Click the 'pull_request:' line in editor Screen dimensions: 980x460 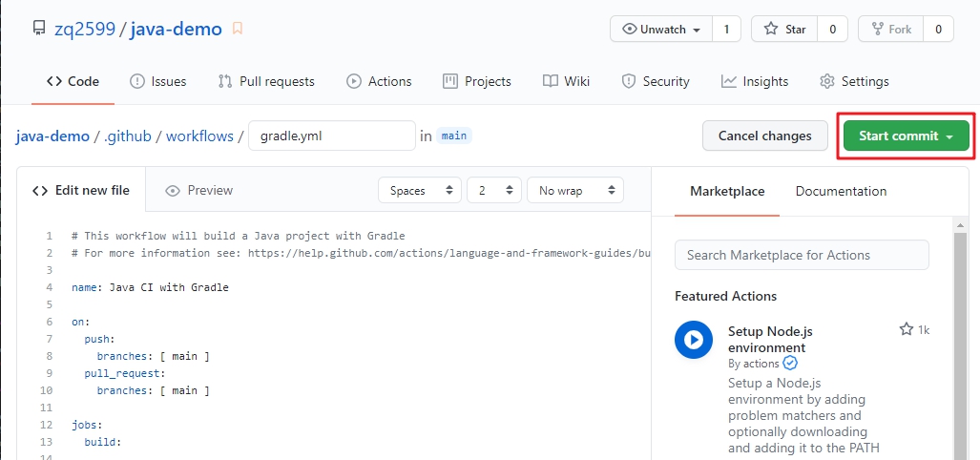pos(125,373)
